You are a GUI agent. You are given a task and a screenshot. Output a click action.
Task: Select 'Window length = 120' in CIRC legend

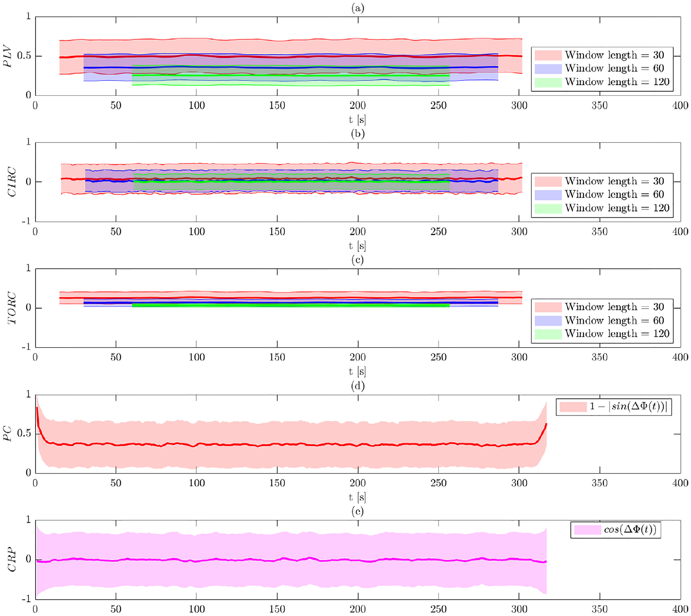point(617,208)
